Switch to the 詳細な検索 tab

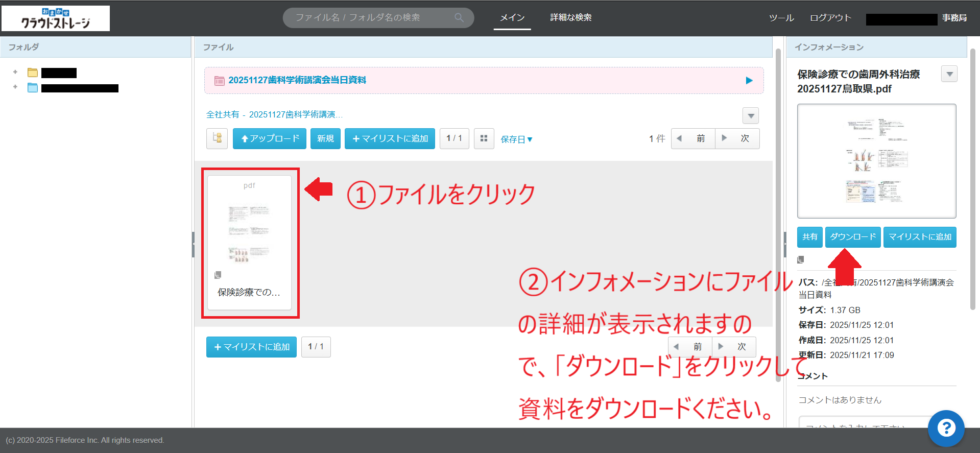570,17
